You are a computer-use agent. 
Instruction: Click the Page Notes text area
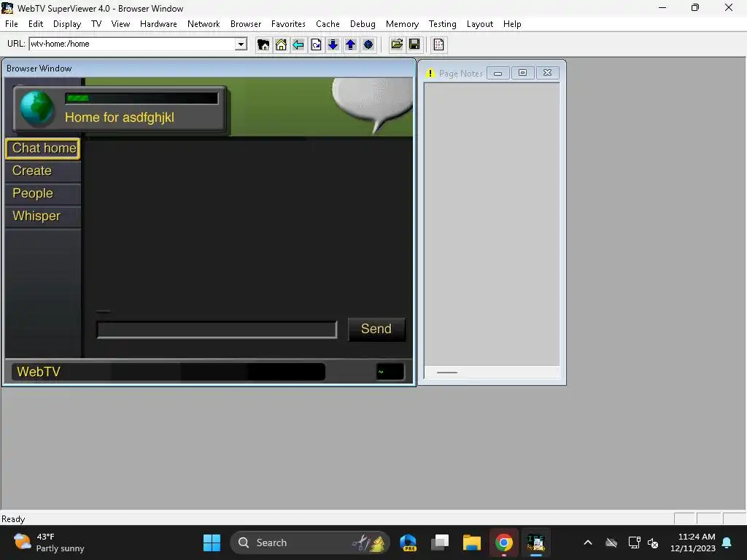[x=492, y=225]
